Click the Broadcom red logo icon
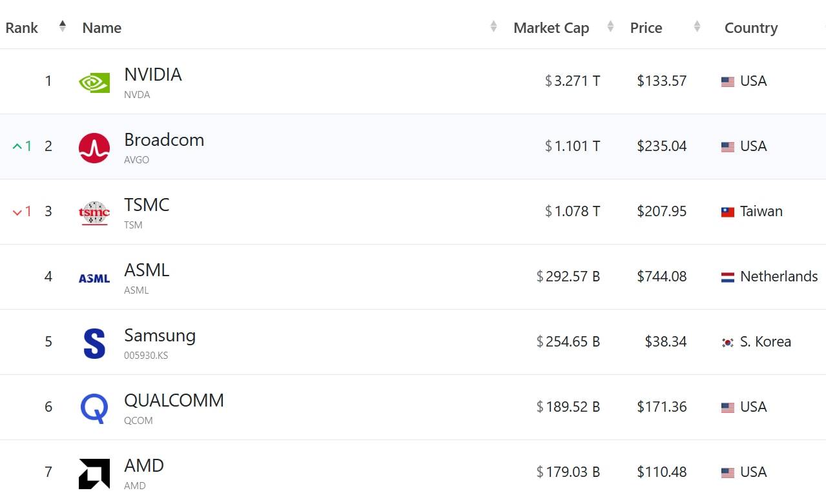 pyautogui.click(x=94, y=148)
